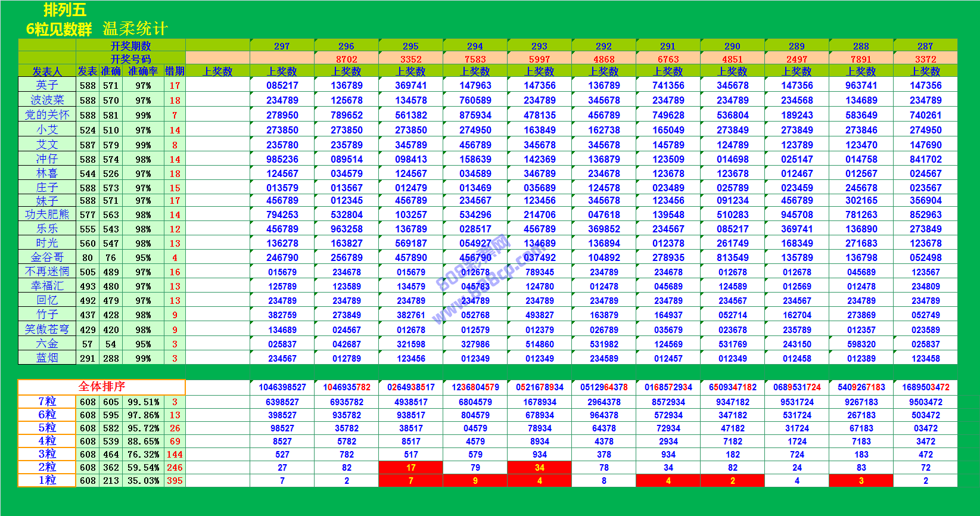Viewport: 980px width, 516px height.
Task: Select the 准确率 column header
Action: point(143,72)
